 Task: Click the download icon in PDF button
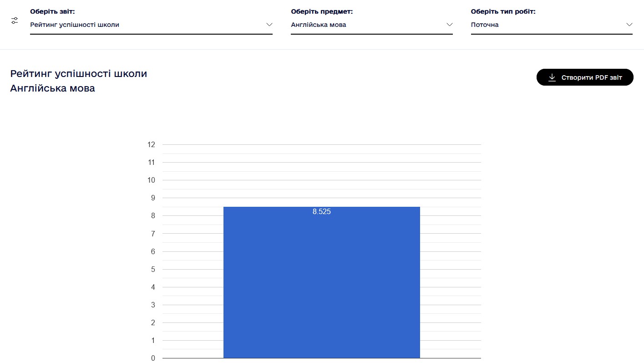click(552, 77)
